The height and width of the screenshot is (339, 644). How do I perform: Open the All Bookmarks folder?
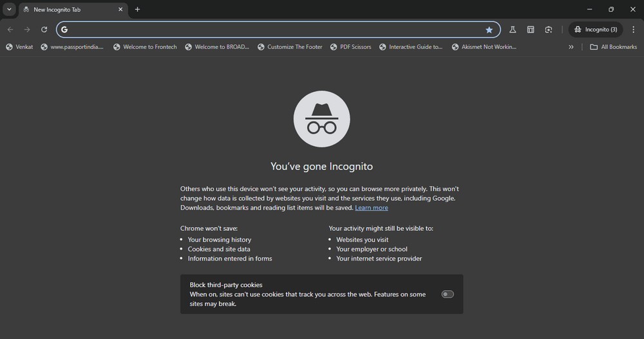[613, 47]
